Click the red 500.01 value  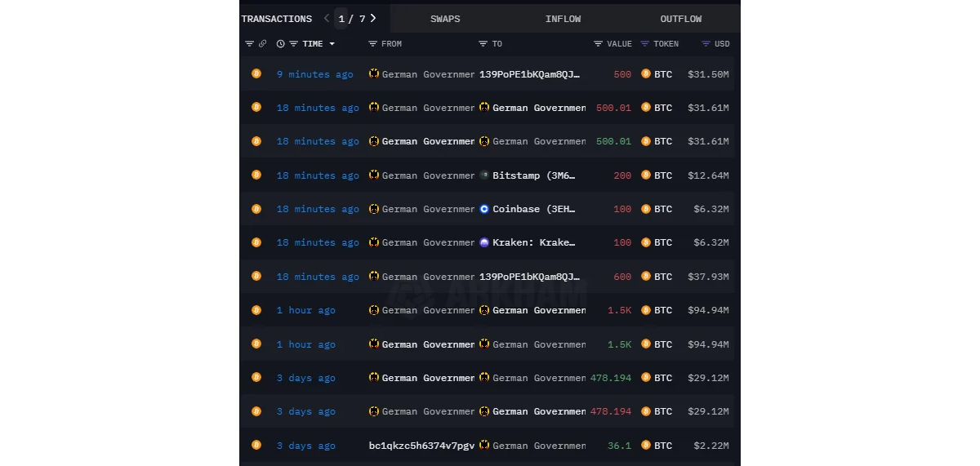(x=614, y=108)
